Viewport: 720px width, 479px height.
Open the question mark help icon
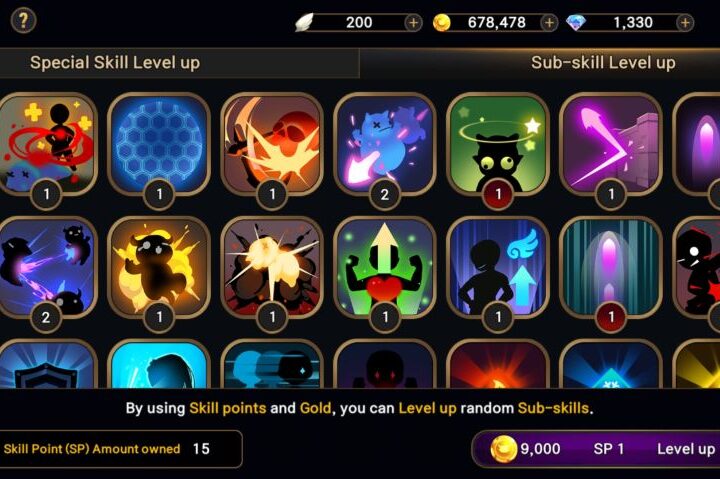(23, 21)
